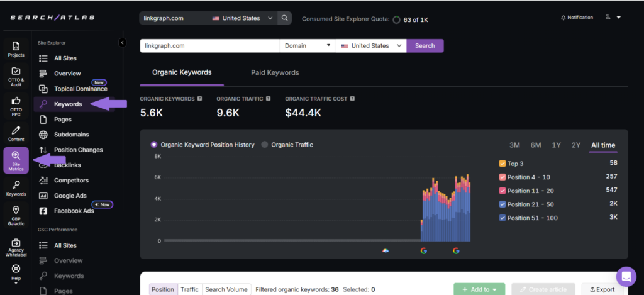The width and height of the screenshot is (644, 295).
Task: Set chart range to 6M
Action: (536, 145)
